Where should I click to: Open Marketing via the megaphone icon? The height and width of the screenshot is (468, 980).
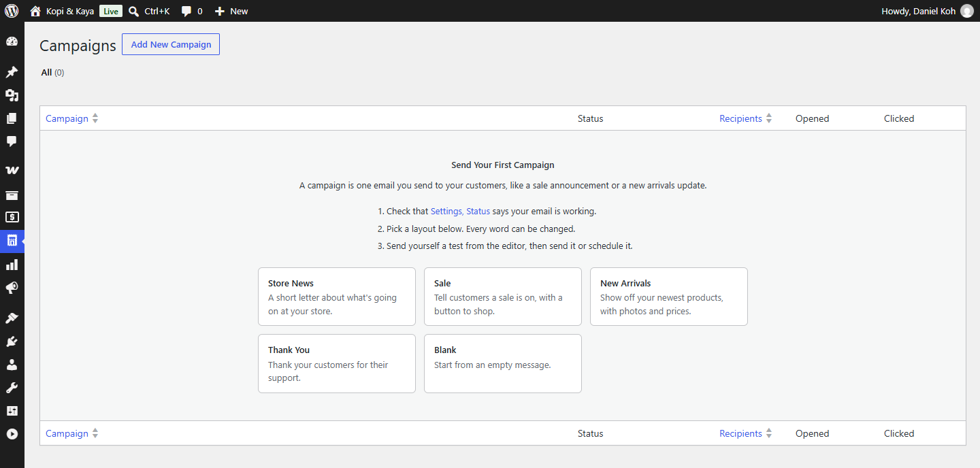click(12, 288)
